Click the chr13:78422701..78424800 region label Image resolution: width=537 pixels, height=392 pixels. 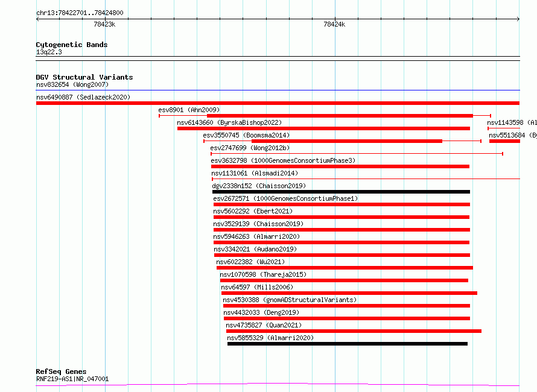(80, 13)
